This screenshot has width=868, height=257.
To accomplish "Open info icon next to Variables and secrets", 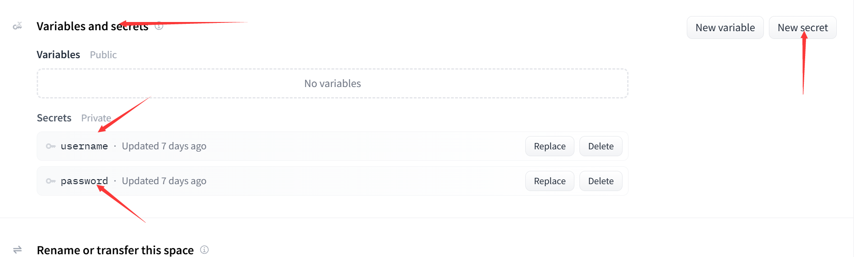I will (159, 26).
